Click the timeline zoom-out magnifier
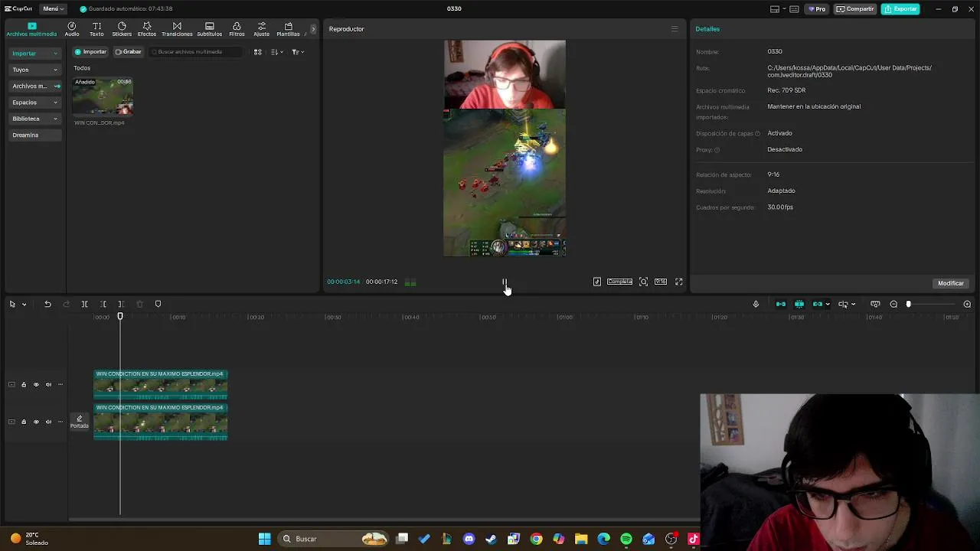980x551 pixels. 893,304
